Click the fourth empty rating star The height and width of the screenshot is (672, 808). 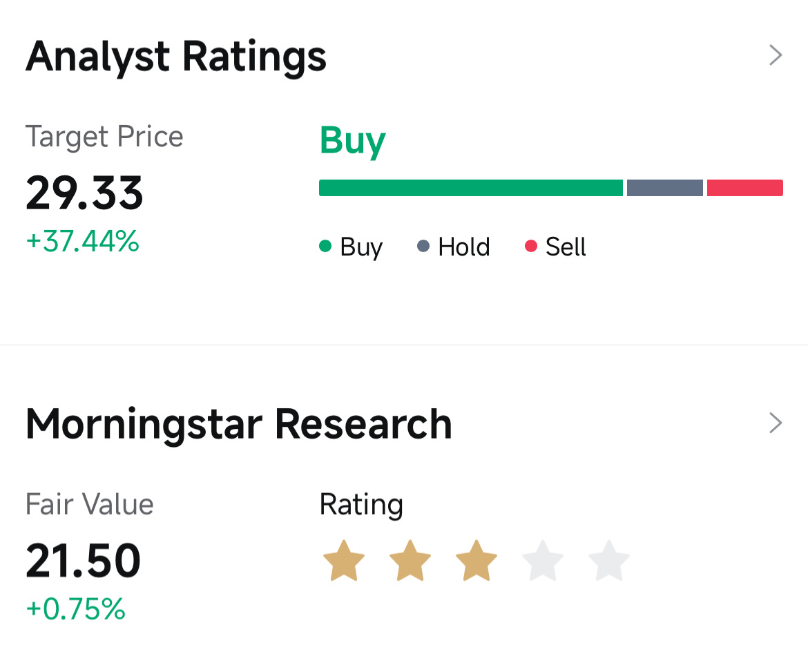pos(543,561)
